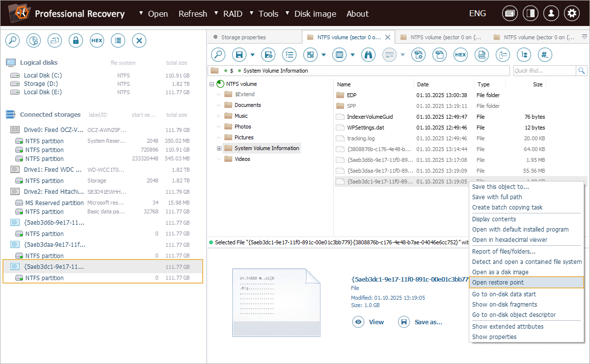590x364 pixels.
Task: Click the user account icon in header
Action: (551, 14)
